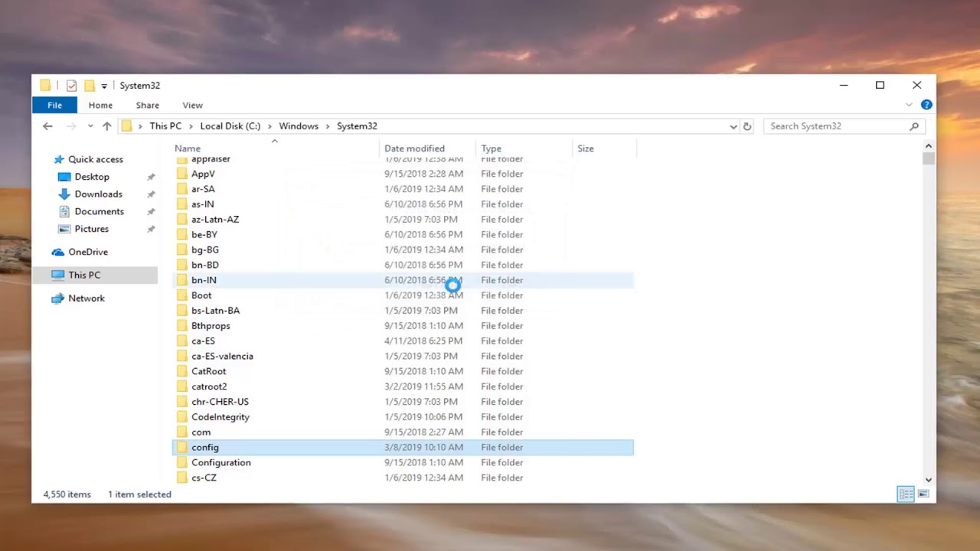This screenshot has width=980, height=551.
Task: Open the Quick Access Toolbar customize arrow
Action: (104, 86)
